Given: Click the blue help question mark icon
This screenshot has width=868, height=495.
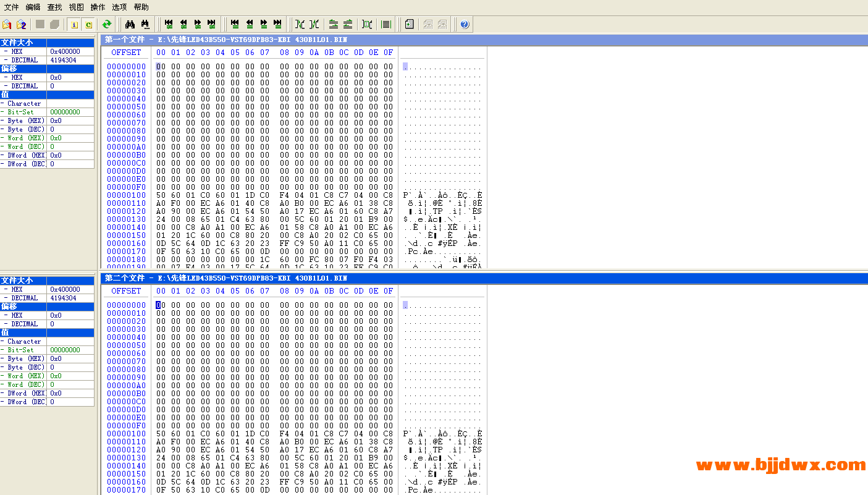Looking at the screenshot, I should coord(465,24).
